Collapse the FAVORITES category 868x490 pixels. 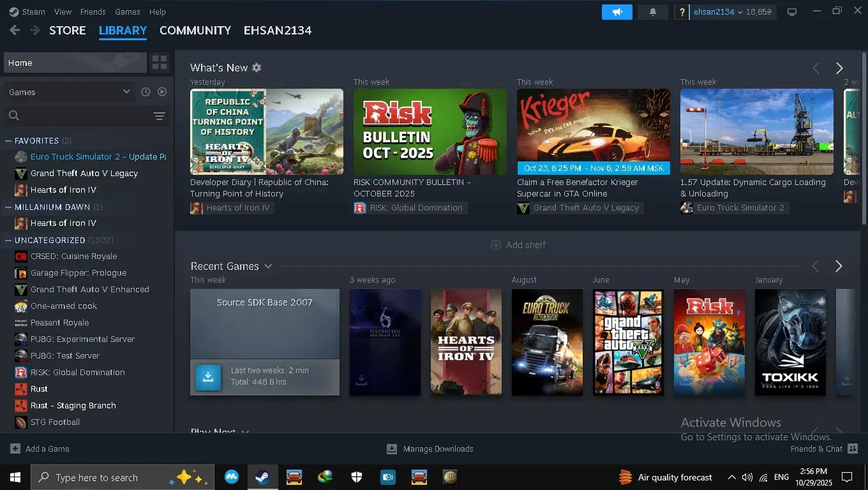pos(9,140)
